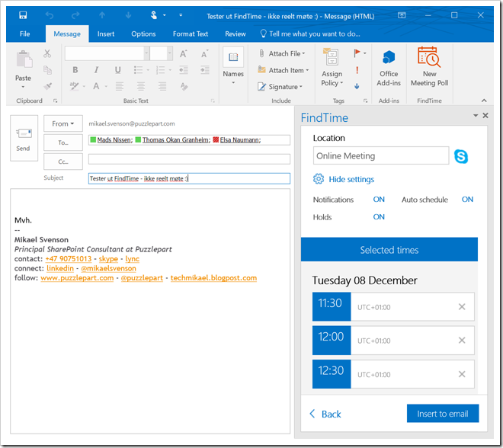Image resolution: width=503 pixels, height=448 pixels.
Task: Align text left in Basic Text
Action: click(x=120, y=86)
